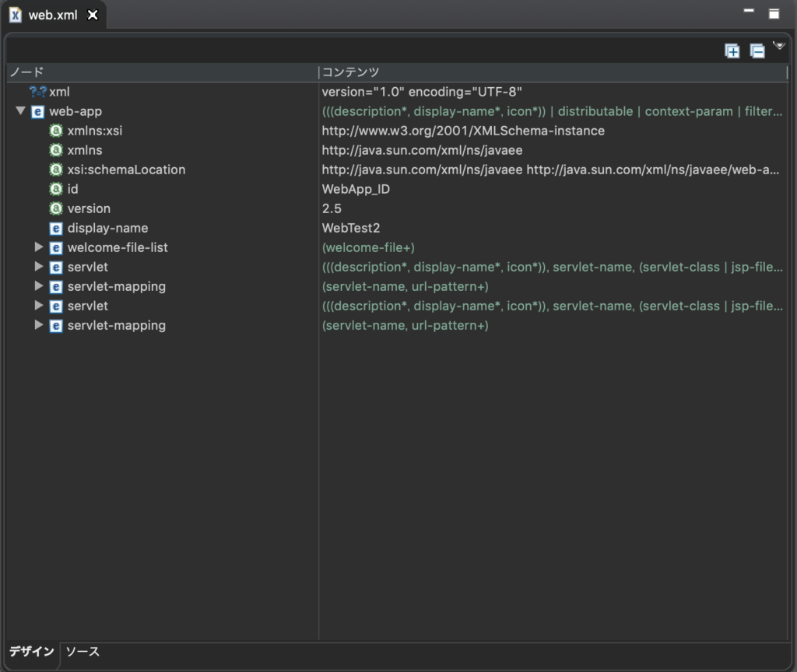The height and width of the screenshot is (672, 797).
Task: Expand the first servlet node
Action: pyautogui.click(x=38, y=267)
